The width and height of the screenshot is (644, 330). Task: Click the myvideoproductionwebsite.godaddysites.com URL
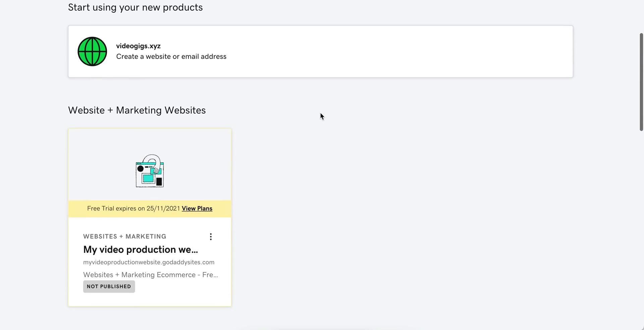(x=149, y=262)
